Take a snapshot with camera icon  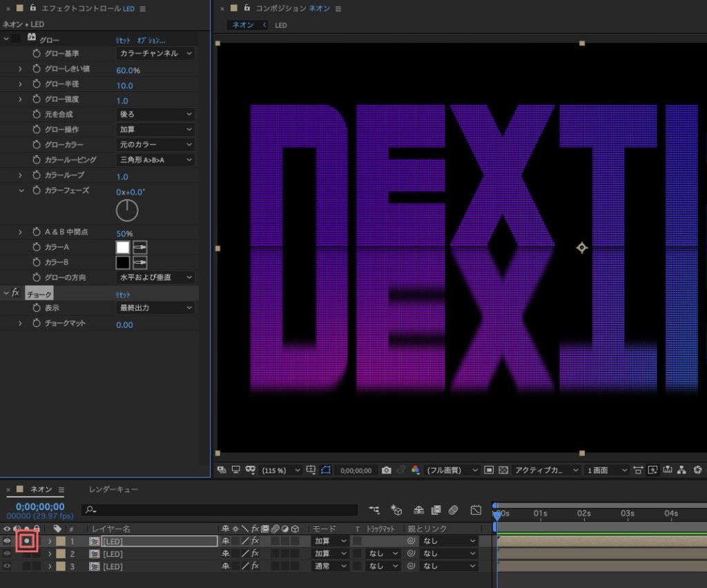tap(387, 470)
